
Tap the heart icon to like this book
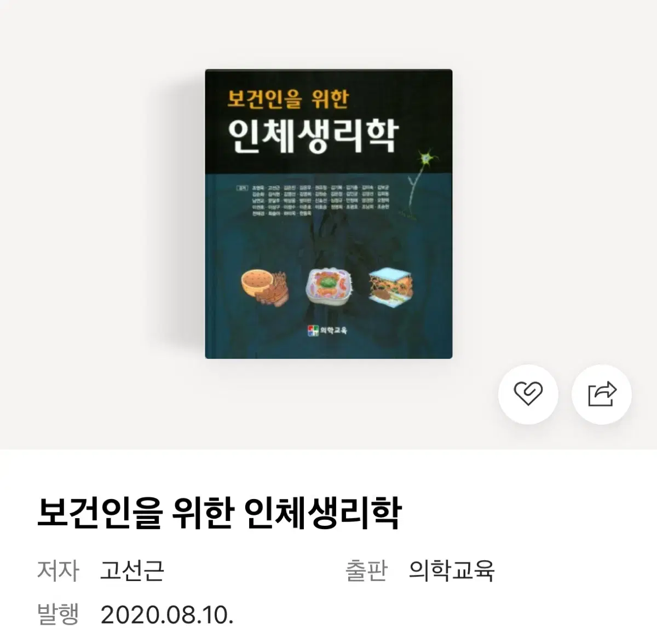click(528, 394)
